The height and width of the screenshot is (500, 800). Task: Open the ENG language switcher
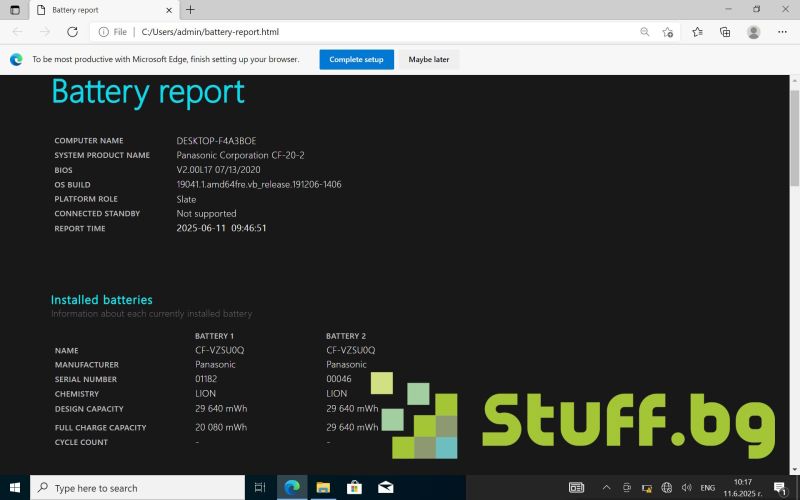pyautogui.click(x=707, y=488)
